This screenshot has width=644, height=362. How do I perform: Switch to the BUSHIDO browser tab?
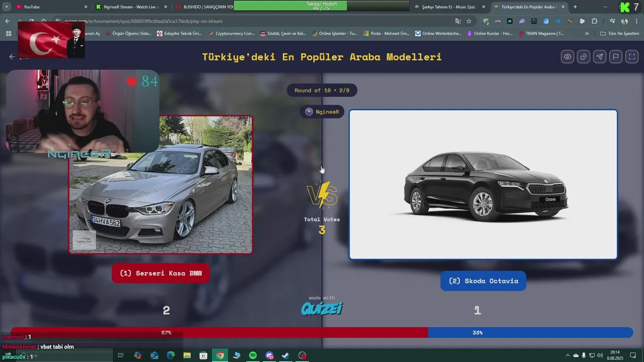[204, 7]
